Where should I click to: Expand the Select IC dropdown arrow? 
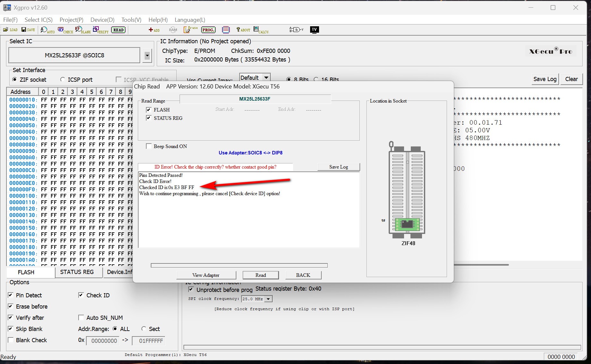147,55
